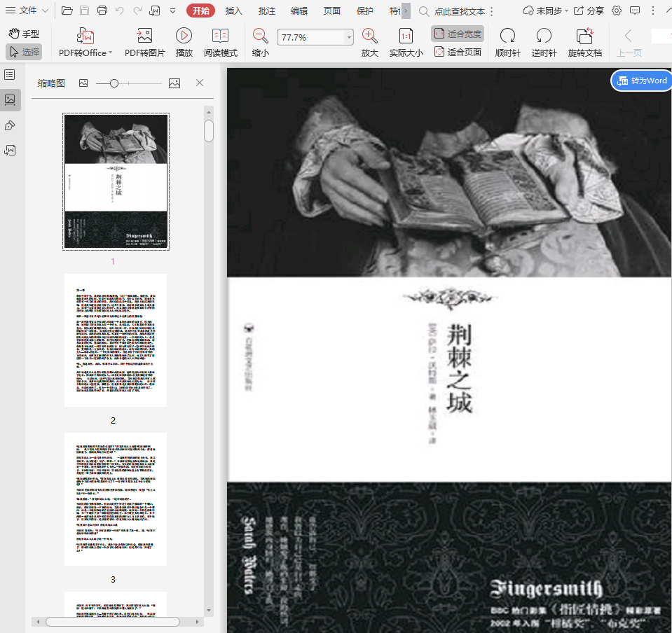The height and width of the screenshot is (633, 672).
Task: Open settings gear icon in title bar
Action: click(x=616, y=11)
